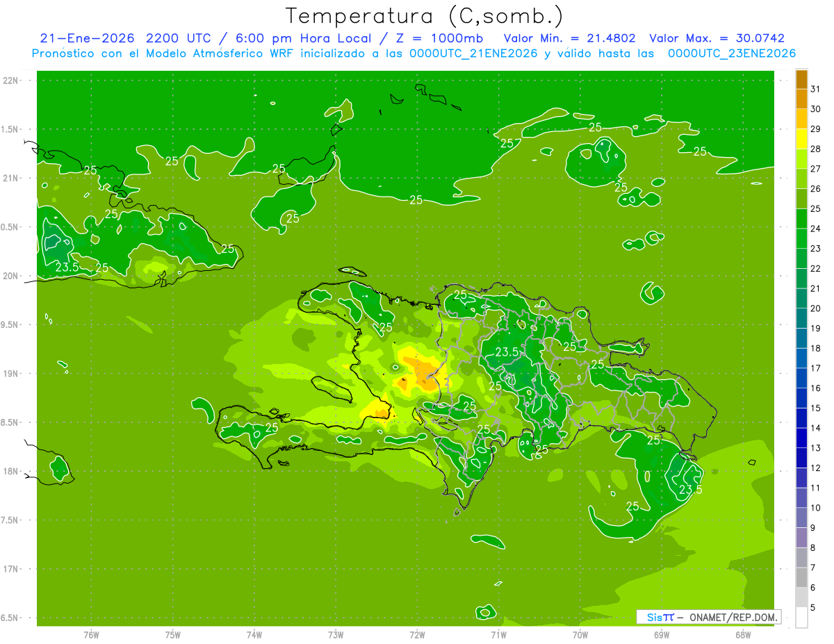Image resolution: width=834 pixels, height=644 pixels.
Task: Click the '71W' longitude axis label
Action: click(499, 635)
